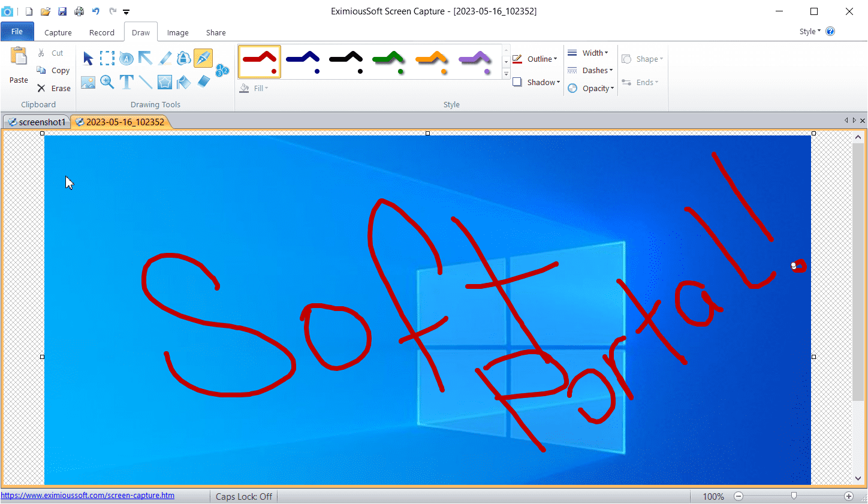Viewport: 868px width, 504px height.
Task: Close the active document tab
Action: click(863, 120)
